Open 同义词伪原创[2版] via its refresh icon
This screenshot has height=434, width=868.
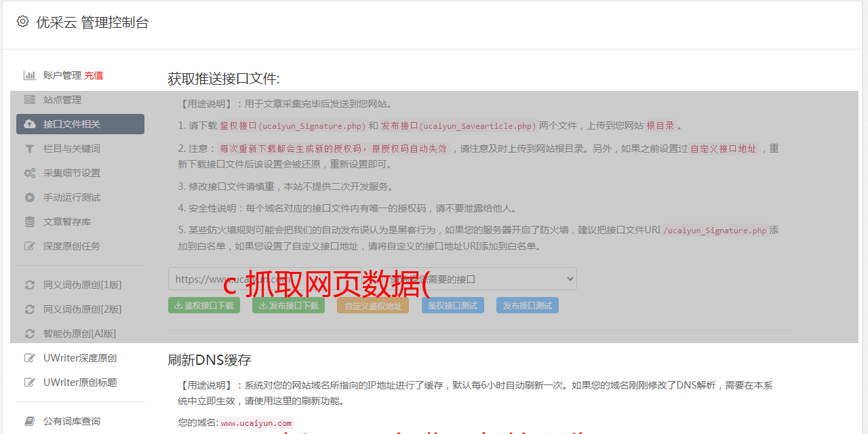pos(30,309)
